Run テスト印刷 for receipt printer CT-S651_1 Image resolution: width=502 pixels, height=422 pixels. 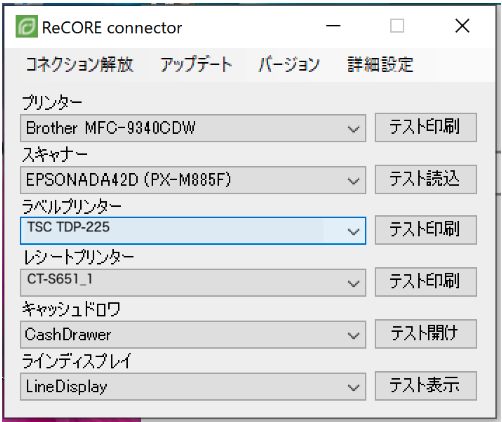click(426, 282)
